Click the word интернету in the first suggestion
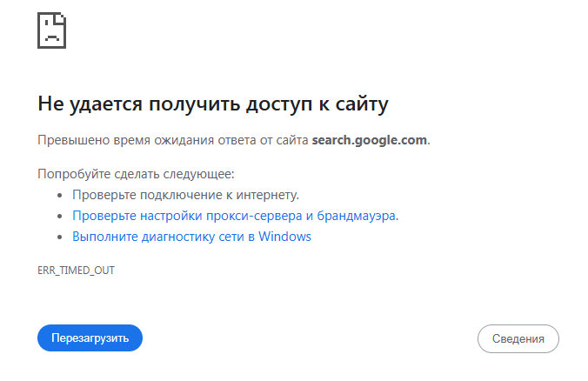This screenshot has width=588, height=381. [263, 194]
